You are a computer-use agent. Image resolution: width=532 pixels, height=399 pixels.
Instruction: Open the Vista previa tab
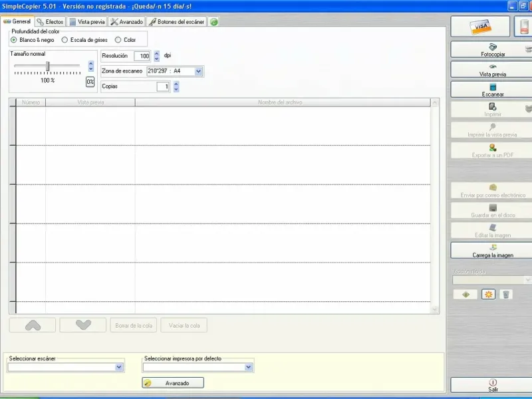coord(87,22)
